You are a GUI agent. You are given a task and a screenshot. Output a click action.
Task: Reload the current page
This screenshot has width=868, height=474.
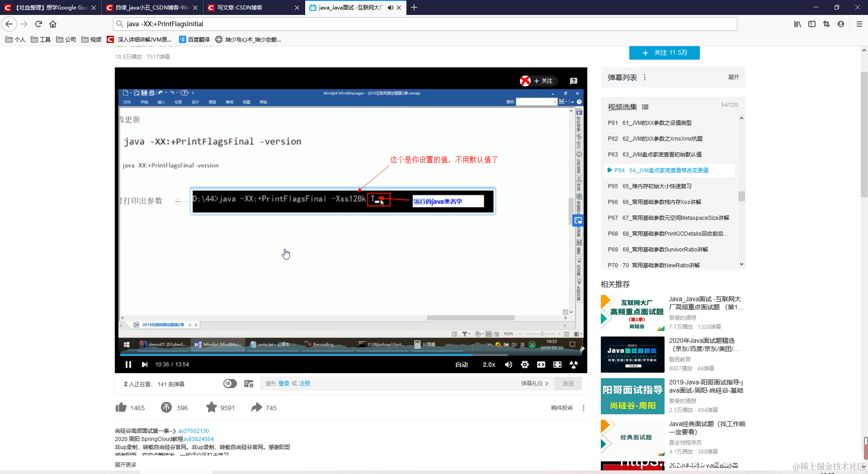tap(38, 24)
